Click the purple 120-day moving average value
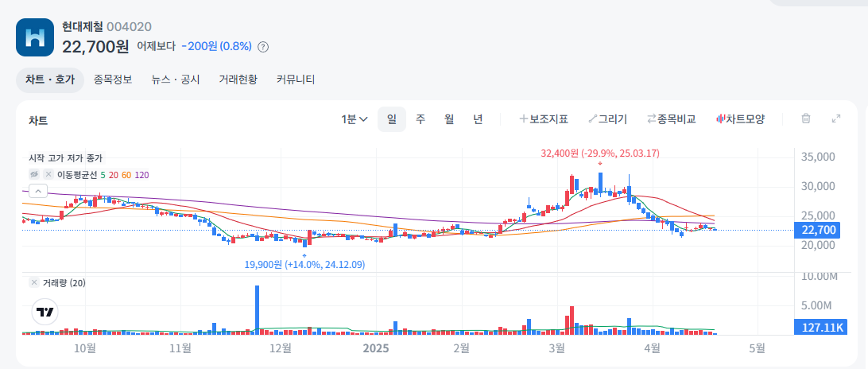 pyautogui.click(x=141, y=174)
